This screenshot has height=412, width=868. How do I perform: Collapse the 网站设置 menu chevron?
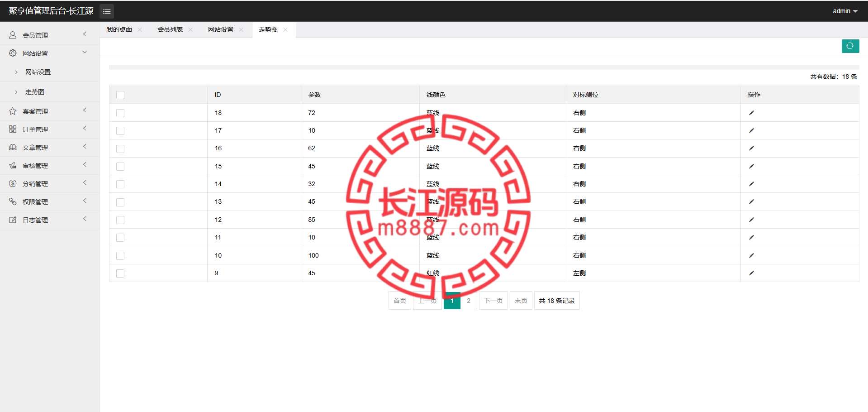[x=85, y=53]
